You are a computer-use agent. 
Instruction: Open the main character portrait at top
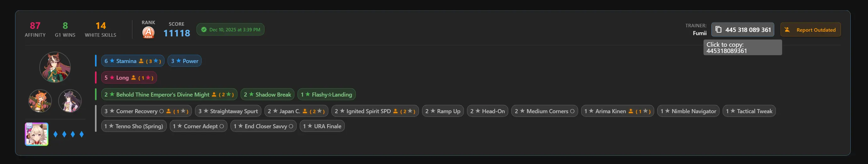pyautogui.click(x=55, y=67)
